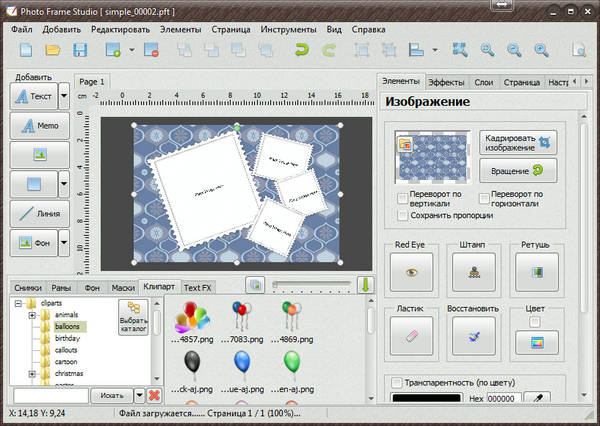Screen dimensions: 600x426
Task: Open dropdown arrow next to Фон button
Action: [x=64, y=242]
